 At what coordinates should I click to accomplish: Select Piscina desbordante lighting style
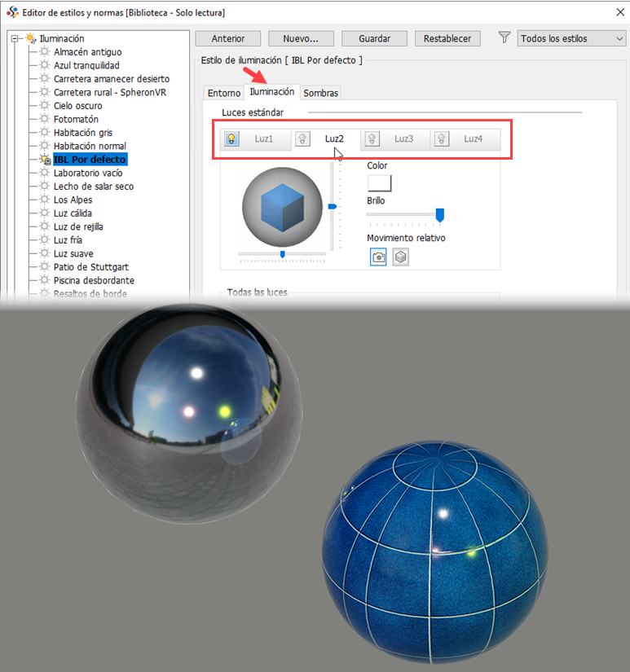pyautogui.click(x=94, y=280)
